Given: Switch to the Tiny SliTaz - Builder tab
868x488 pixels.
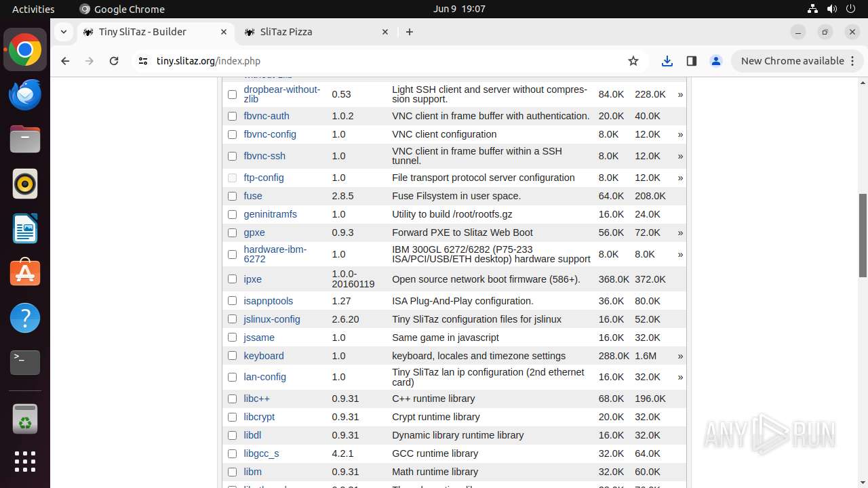Looking at the screenshot, I should point(155,32).
